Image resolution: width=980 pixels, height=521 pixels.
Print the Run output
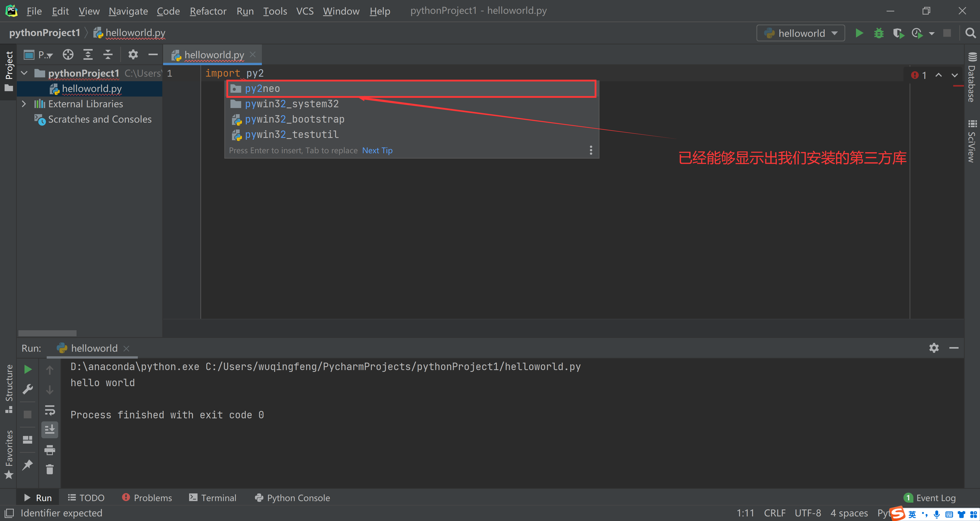click(x=50, y=450)
